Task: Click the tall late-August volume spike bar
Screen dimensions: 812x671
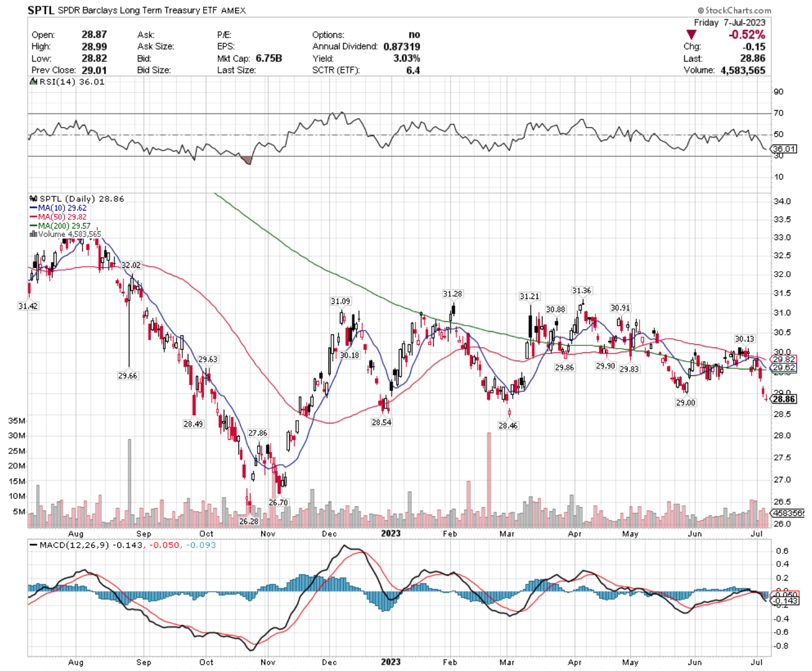Action: pos(129,483)
